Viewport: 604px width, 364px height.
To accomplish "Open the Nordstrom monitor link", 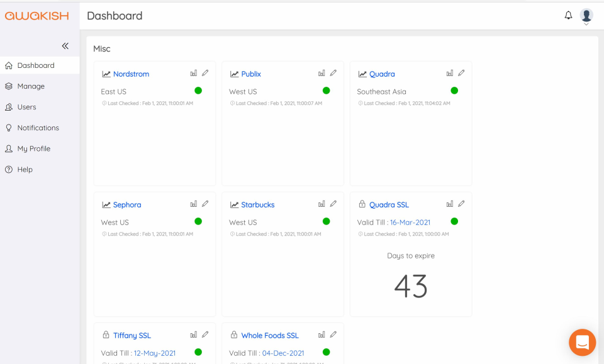I will [131, 74].
